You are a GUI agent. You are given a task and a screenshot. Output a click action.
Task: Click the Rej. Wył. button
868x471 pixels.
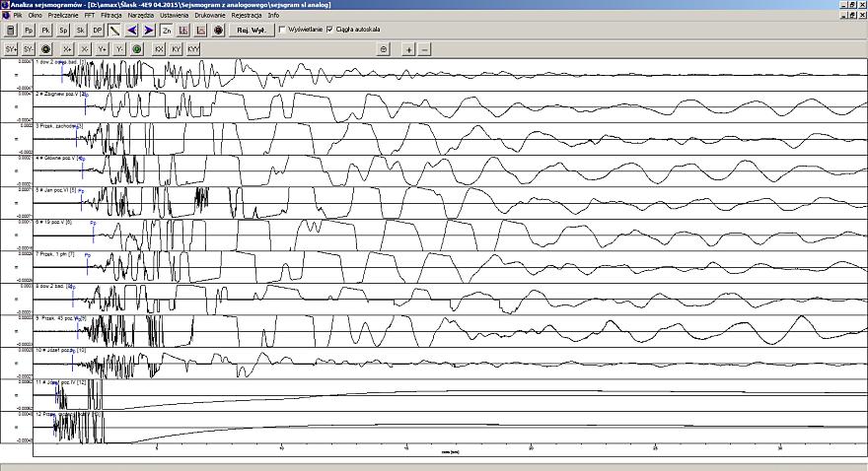click(x=252, y=30)
